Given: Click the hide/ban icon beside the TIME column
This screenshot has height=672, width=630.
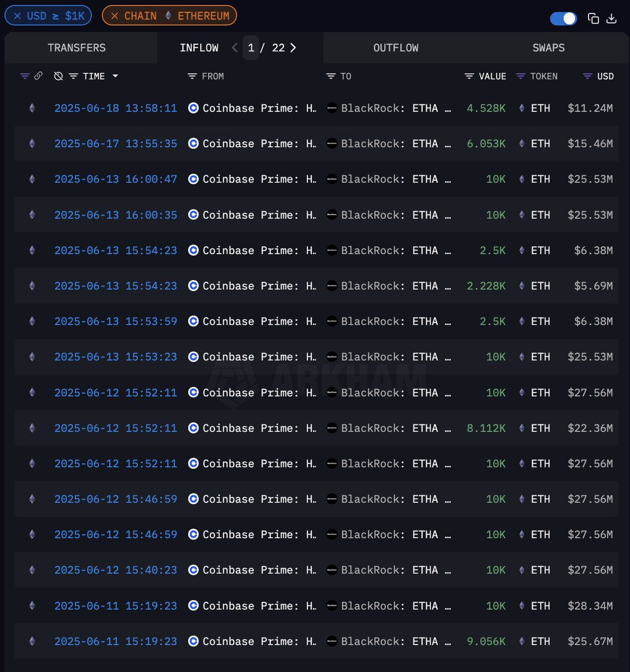Looking at the screenshot, I should tap(59, 76).
